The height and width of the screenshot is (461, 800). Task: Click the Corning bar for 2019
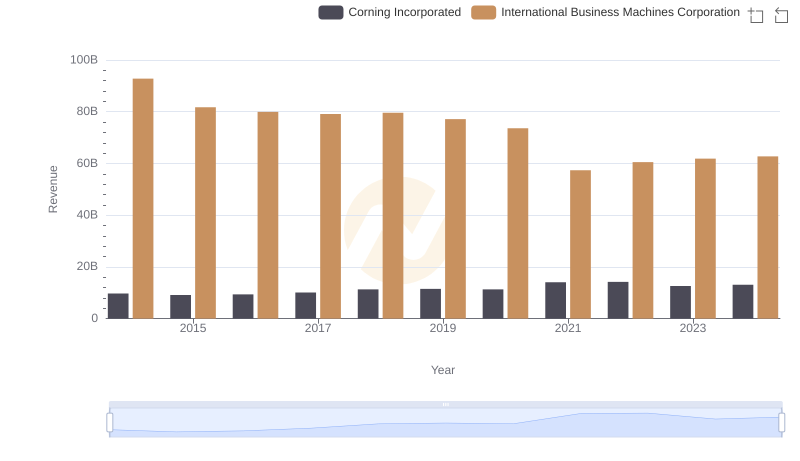pos(431,303)
